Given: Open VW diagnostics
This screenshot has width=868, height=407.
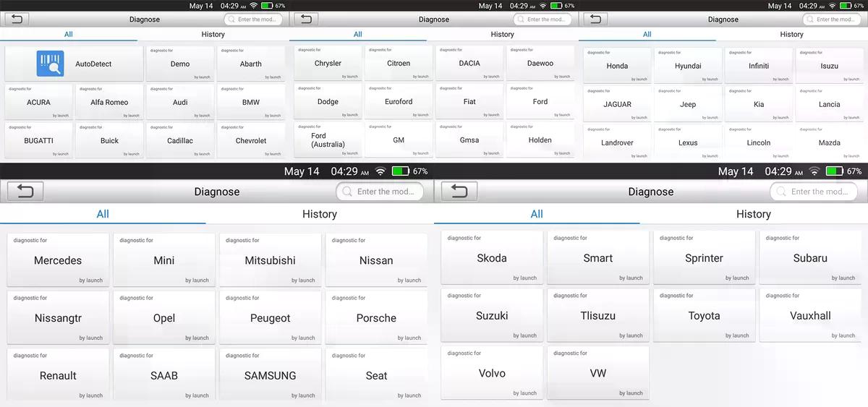Looking at the screenshot, I should (x=598, y=373).
